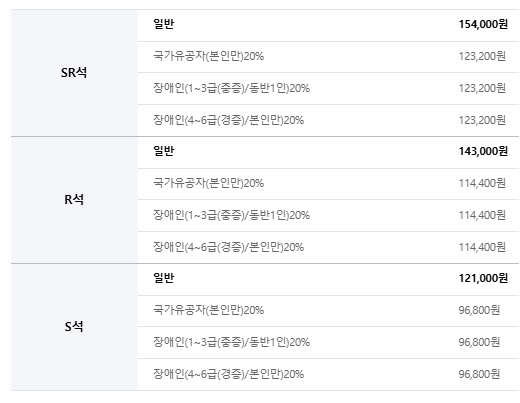This screenshot has width=520, height=403.
Task: Select the SR석 seat grade cell
Action: pyautogui.click(x=74, y=73)
